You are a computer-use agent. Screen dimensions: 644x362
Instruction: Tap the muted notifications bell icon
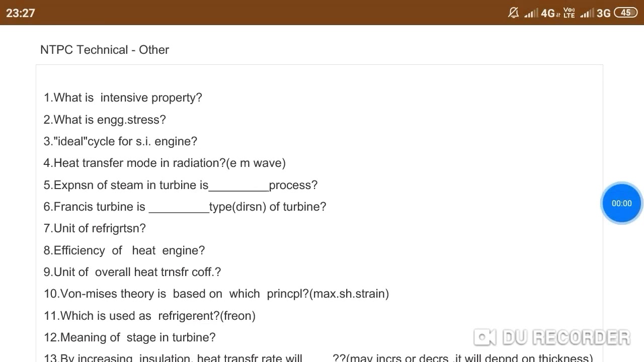(514, 13)
